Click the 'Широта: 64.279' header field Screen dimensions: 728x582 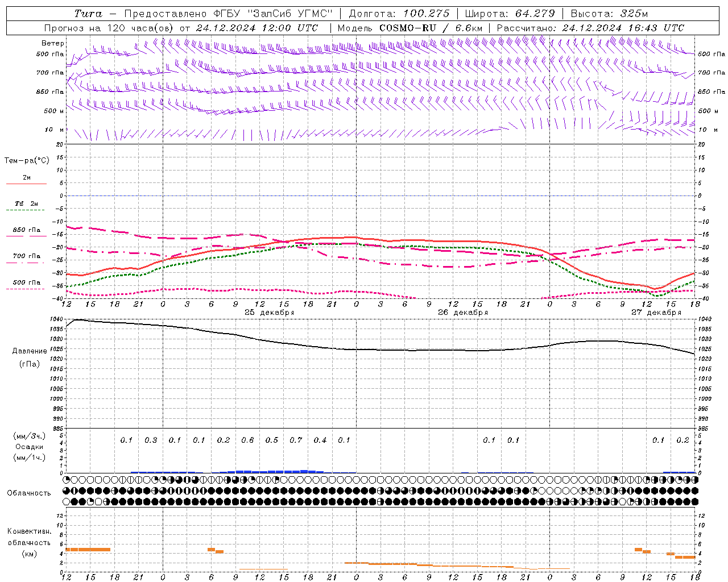tap(510, 14)
